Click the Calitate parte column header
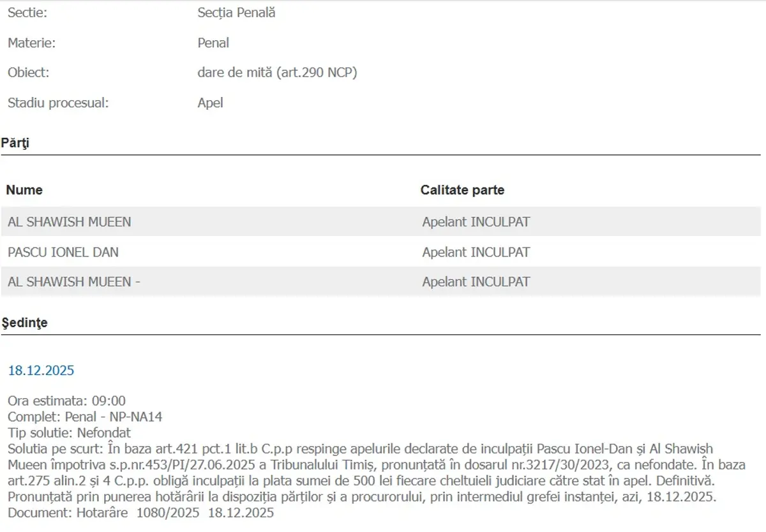Screen dimensions: 766x532 pyautogui.click(x=462, y=190)
